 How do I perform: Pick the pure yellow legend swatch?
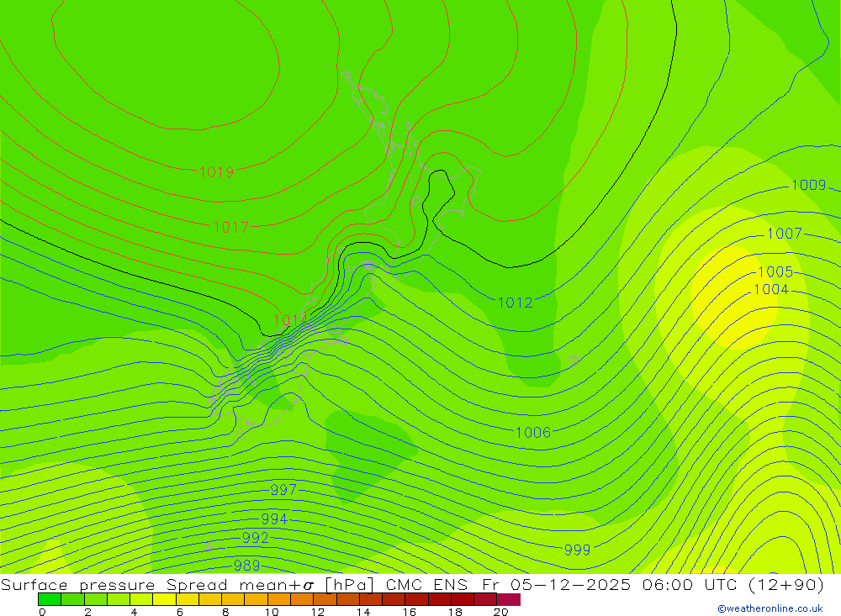[x=164, y=599]
